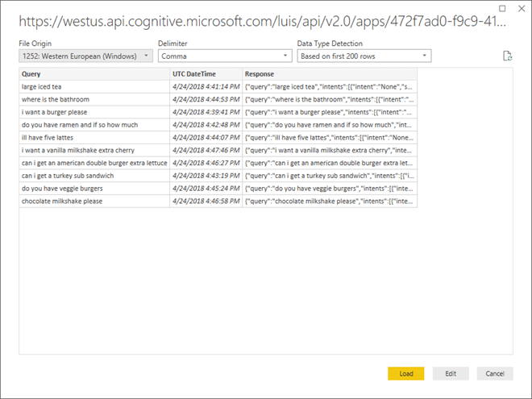Select the UTC DateTime column header
532x399 pixels.
pyautogui.click(x=206, y=73)
